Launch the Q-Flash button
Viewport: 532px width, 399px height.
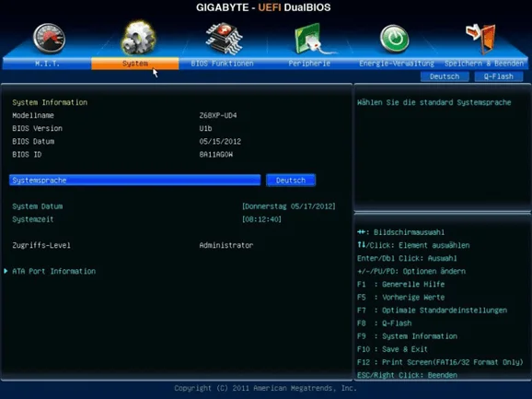(x=499, y=76)
